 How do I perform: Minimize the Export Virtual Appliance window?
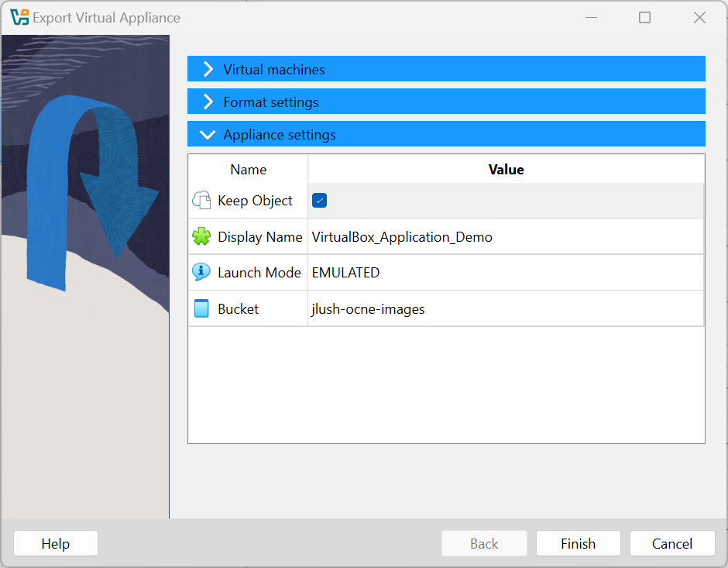pyautogui.click(x=591, y=18)
